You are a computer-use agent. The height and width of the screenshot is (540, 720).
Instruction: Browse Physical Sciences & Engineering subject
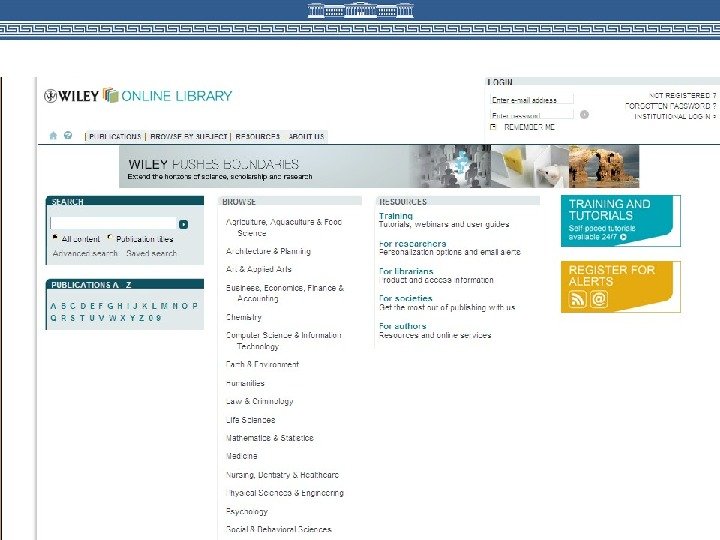[285, 493]
